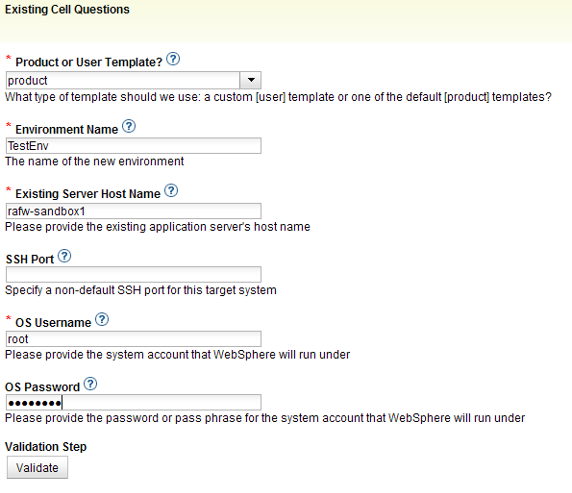The width and height of the screenshot is (572, 493).
Task: Expand the product template dropdown arrow
Action: coord(251,80)
